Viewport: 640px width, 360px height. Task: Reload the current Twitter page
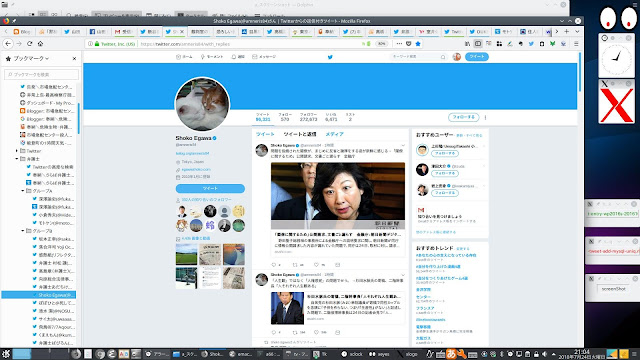[29, 44]
